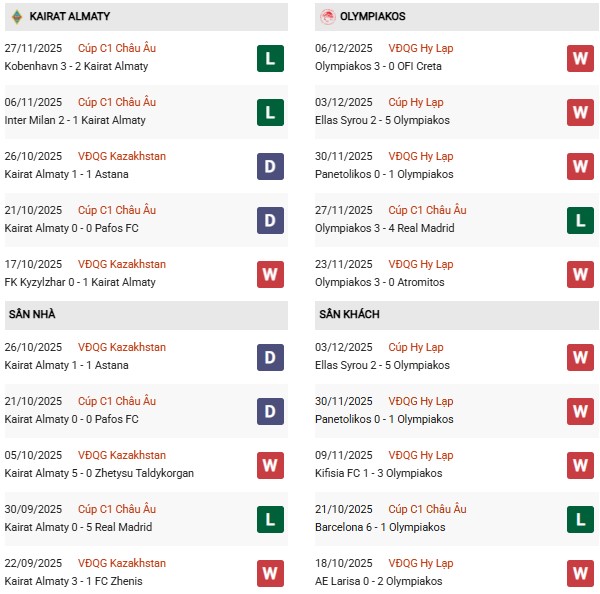Open Cúp C1 Châu Âu link for Kobenhavn match
The width and height of the screenshot is (600, 594).
point(117,48)
